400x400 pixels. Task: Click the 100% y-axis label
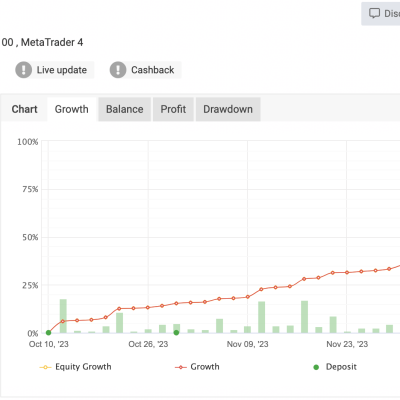coord(28,142)
